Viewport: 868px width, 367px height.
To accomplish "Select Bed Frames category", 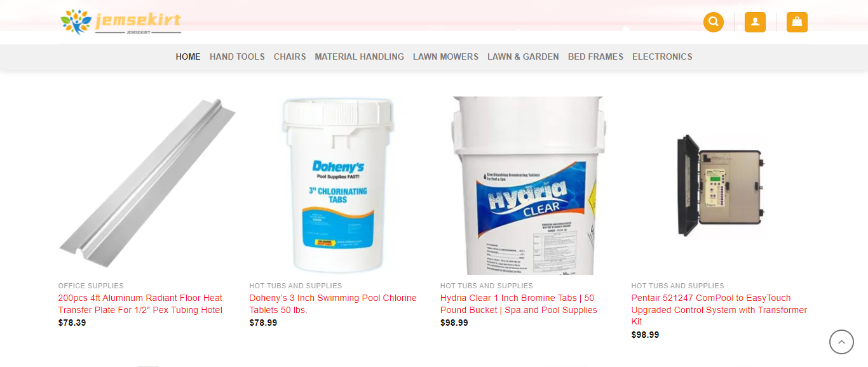I will (x=595, y=57).
